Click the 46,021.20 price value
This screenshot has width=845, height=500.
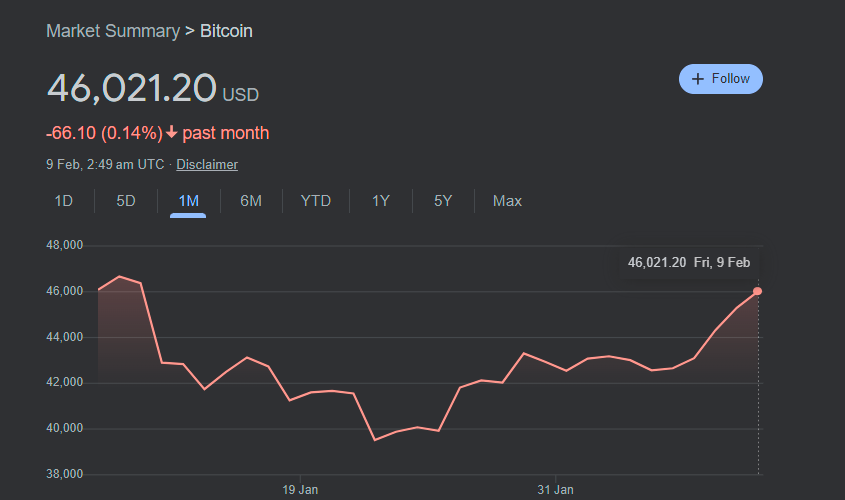coord(132,88)
